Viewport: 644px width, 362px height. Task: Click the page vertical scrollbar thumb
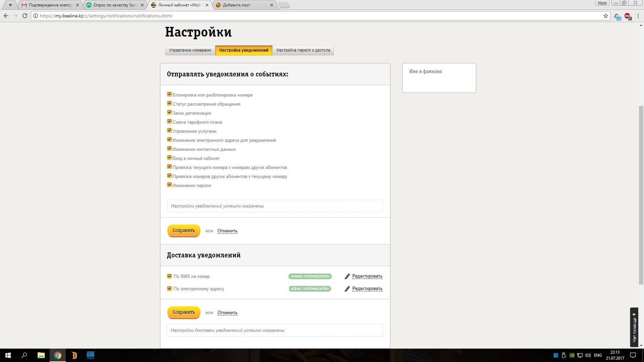pyautogui.click(x=641, y=195)
